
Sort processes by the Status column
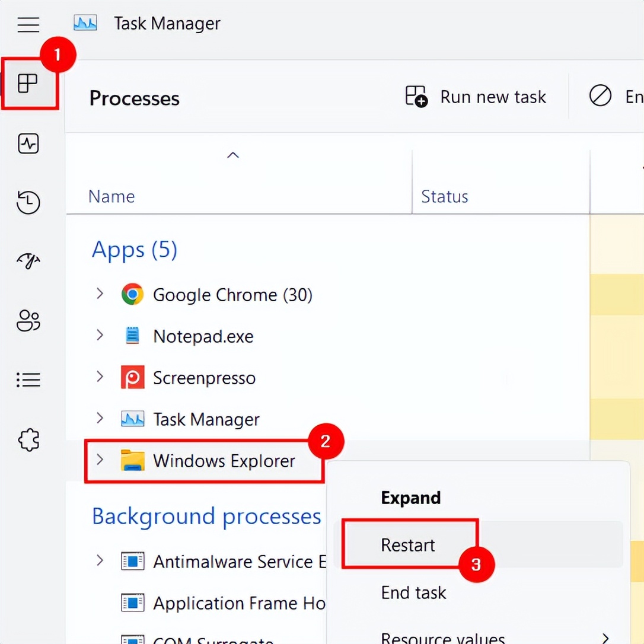445,196
